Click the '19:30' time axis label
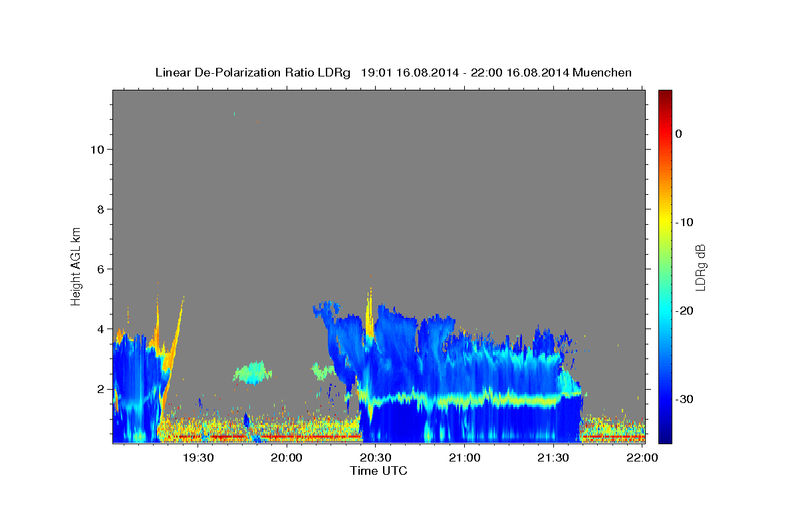The height and width of the screenshot is (532, 798). pyautogui.click(x=198, y=458)
